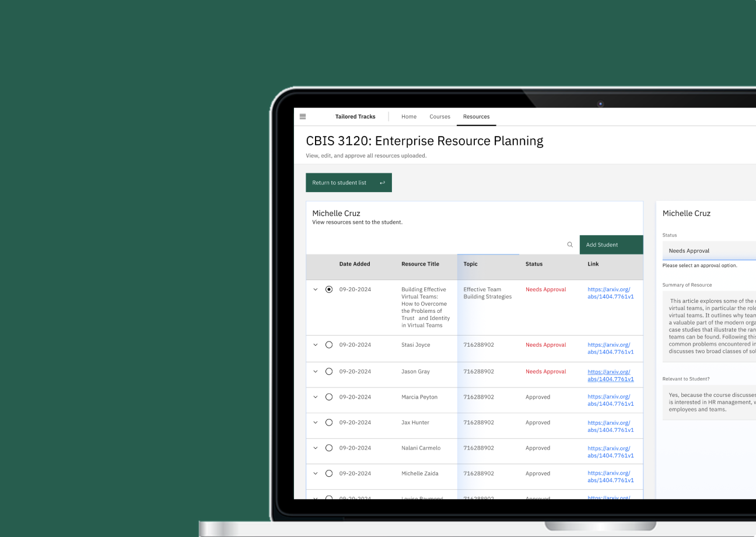Image resolution: width=756 pixels, height=537 pixels.
Task: Click the Link column header
Action: pyautogui.click(x=593, y=264)
